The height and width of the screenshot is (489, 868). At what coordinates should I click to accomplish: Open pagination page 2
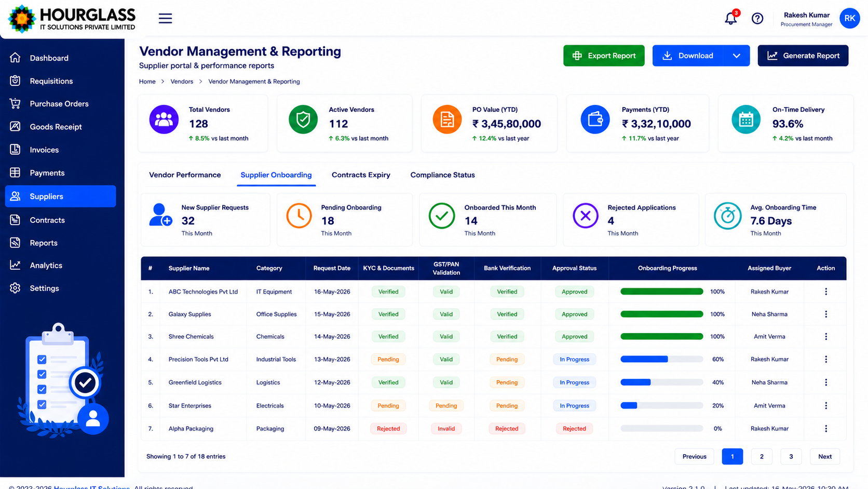tap(762, 456)
